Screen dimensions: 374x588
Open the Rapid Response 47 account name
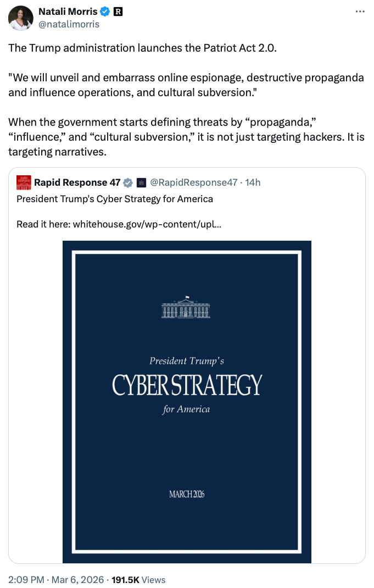(77, 182)
